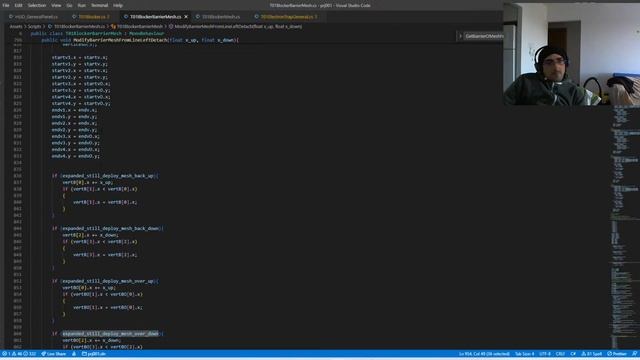Screen dimensions: 640x360
Task: Click the Ln, Col cursor position indicator
Action: [x=484, y=354]
